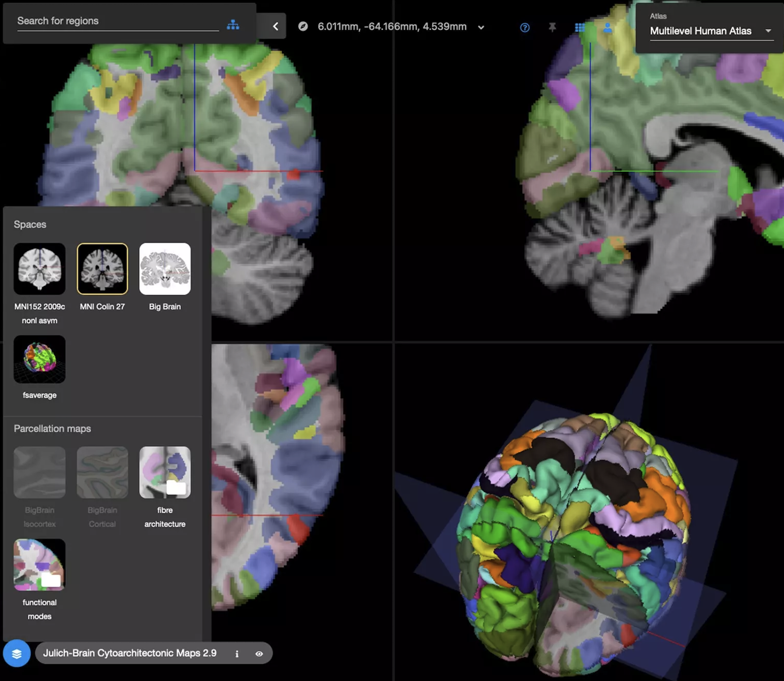
Task: Click the red region on the coronal crosshair
Action: 293,174
